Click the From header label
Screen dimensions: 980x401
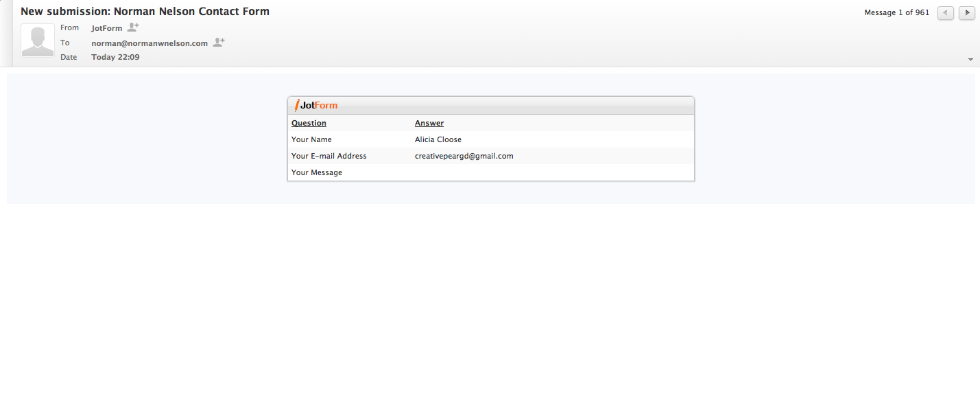69,28
